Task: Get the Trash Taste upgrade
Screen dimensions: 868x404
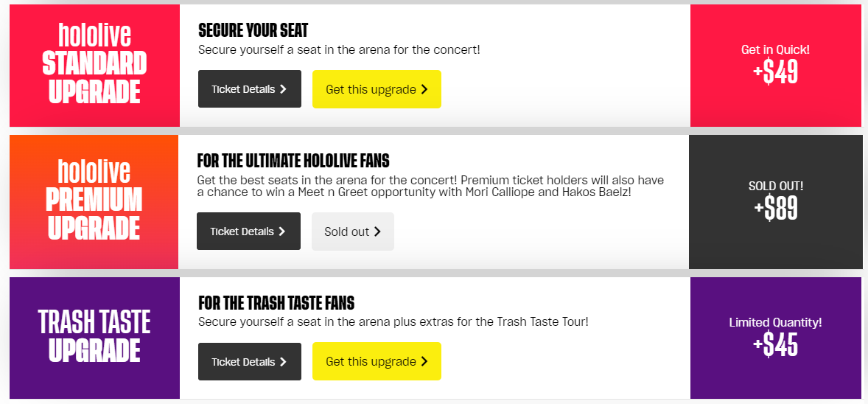Action: (377, 361)
